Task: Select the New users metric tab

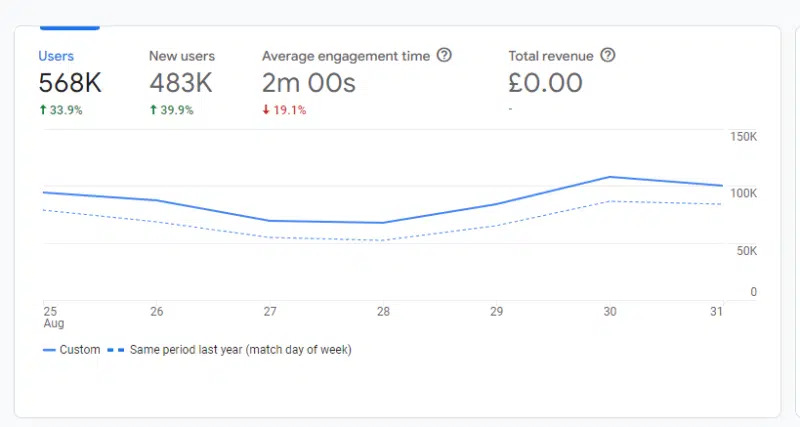Action: [182, 56]
